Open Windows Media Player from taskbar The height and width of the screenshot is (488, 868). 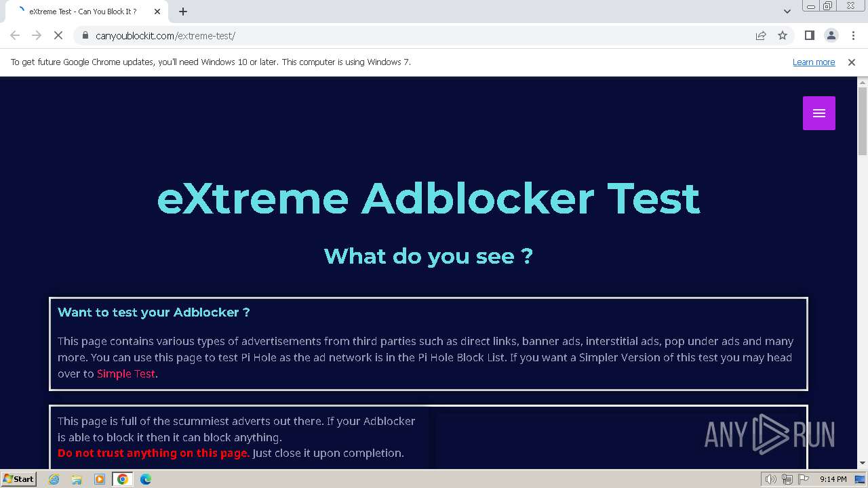coord(100,479)
